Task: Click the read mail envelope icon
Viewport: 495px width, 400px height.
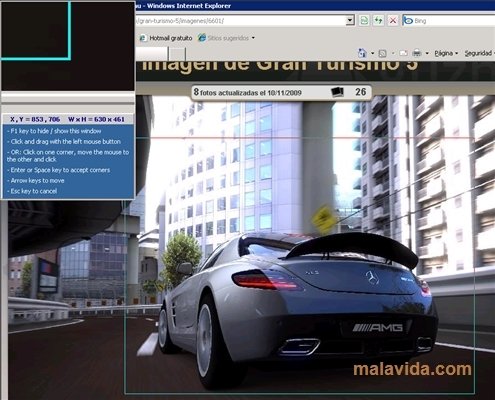Action: pyautogui.click(x=403, y=53)
